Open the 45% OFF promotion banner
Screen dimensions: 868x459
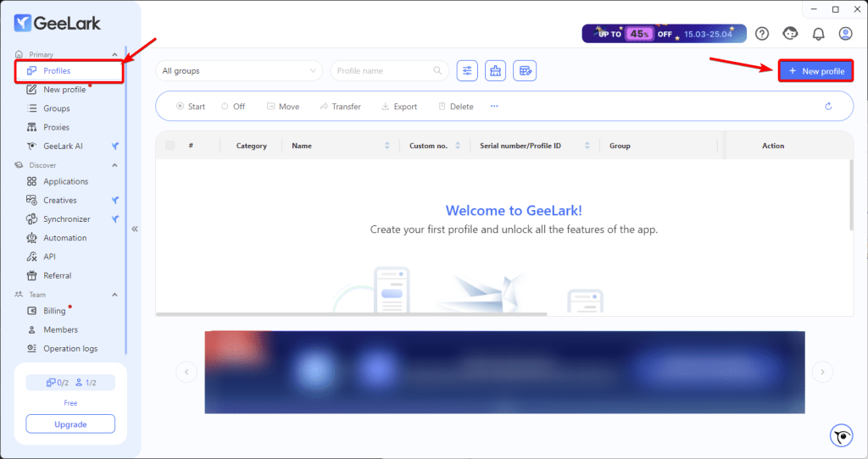(664, 34)
